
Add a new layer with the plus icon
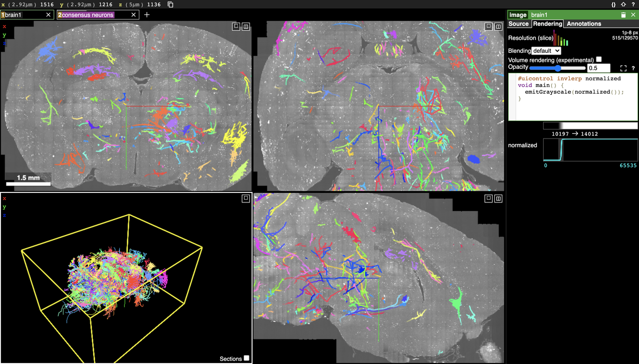(x=147, y=15)
